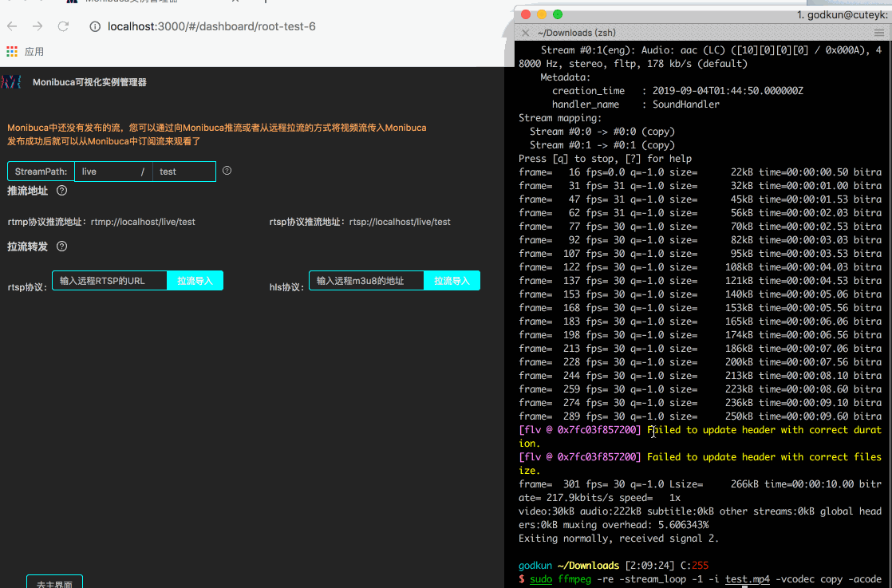Click 'Press [q] to stop' terminal line
892x588 pixels.
[605, 159]
